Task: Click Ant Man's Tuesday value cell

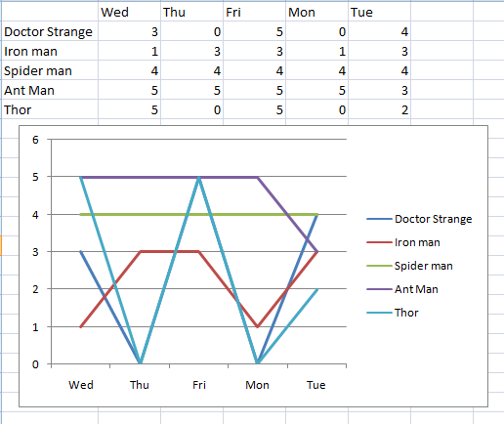Action: (379, 90)
